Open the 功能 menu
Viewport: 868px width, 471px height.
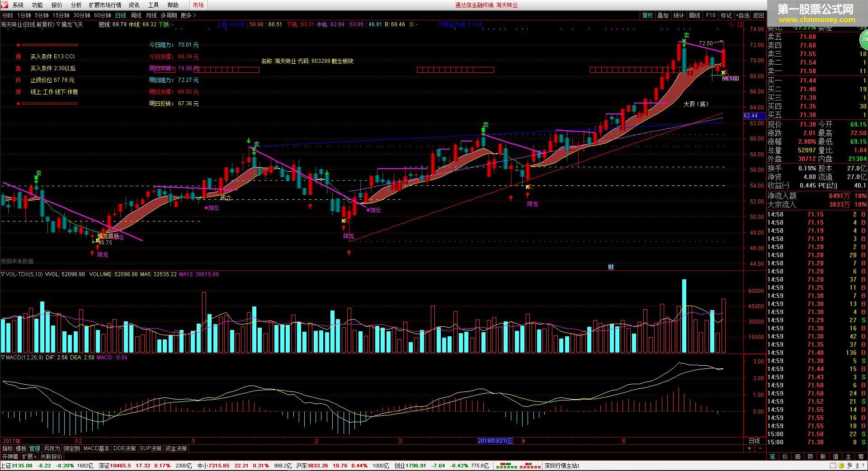pos(38,5)
